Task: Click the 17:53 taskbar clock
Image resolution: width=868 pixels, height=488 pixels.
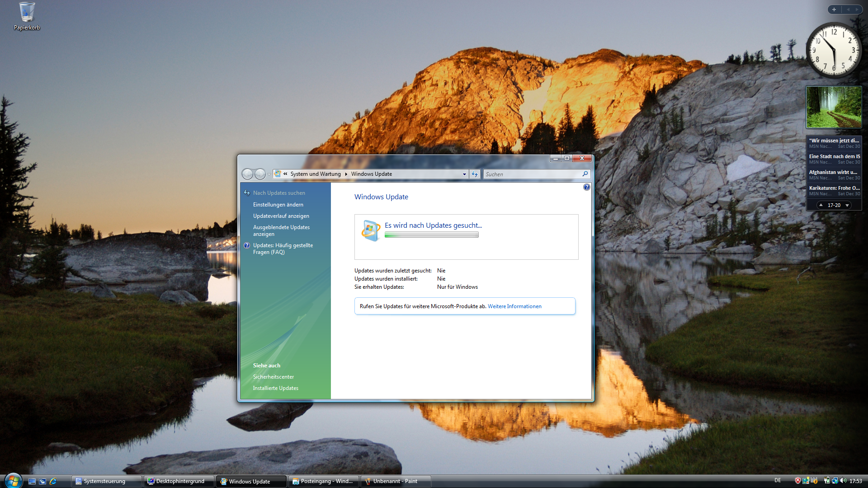Action: pos(855,481)
